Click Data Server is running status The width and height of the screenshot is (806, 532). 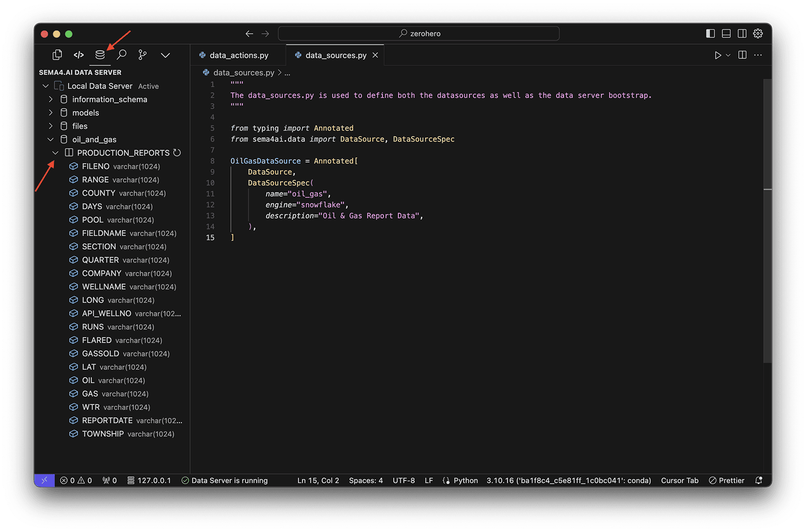click(x=225, y=481)
